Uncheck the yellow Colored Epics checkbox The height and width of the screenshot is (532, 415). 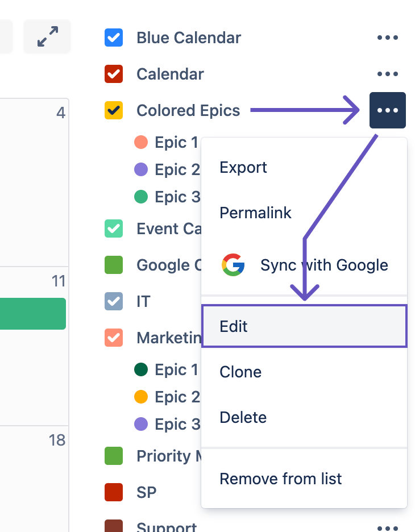click(x=114, y=110)
